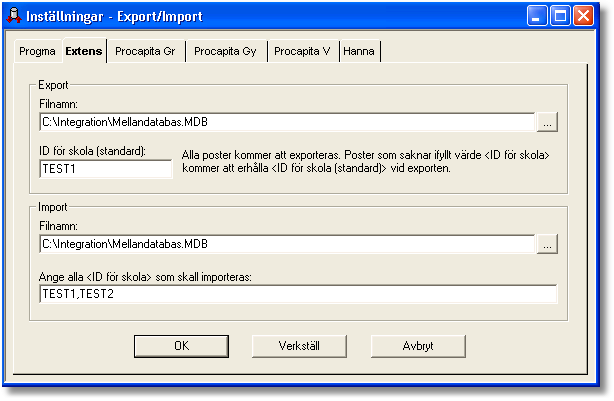Confirm settings with OK button
Image resolution: width=614 pixels, height=401 pixels.
point(181,346)
